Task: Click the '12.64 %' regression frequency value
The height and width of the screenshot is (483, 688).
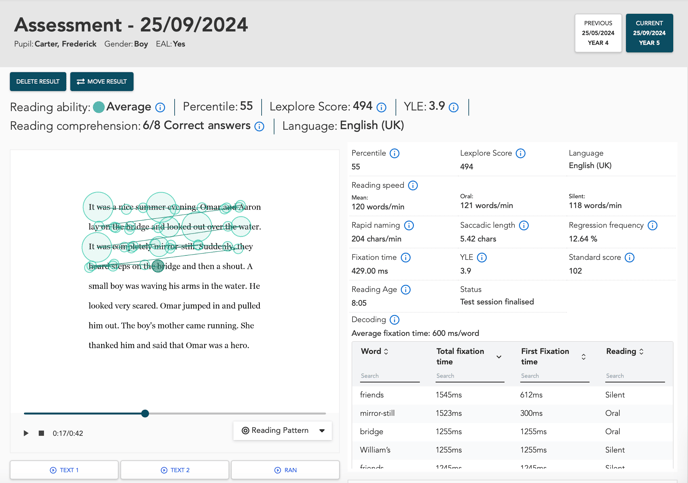Action: coord(583,239)
